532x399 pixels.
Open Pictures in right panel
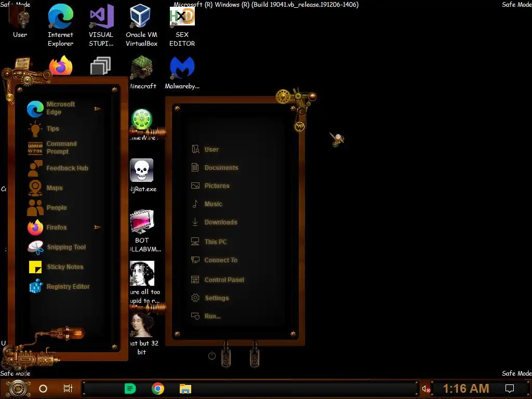pos(210,185)
